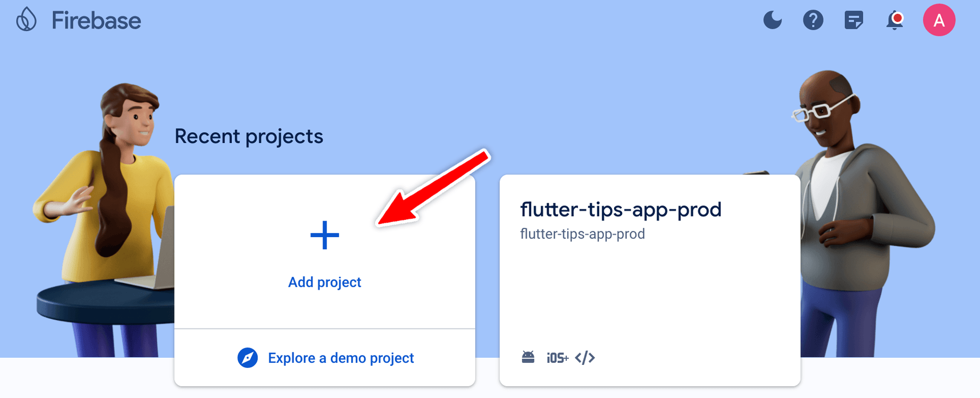Click the compass icon beside the demo link
This screenshot has width=980, height=398.
pyautogui.click(x=247, y=358)
